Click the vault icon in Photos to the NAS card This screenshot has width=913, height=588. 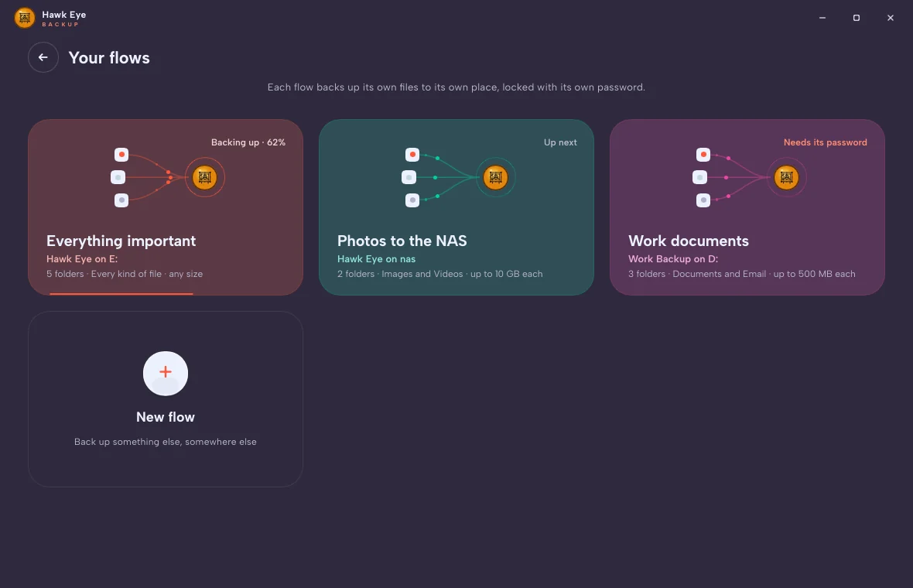[495, 177]
